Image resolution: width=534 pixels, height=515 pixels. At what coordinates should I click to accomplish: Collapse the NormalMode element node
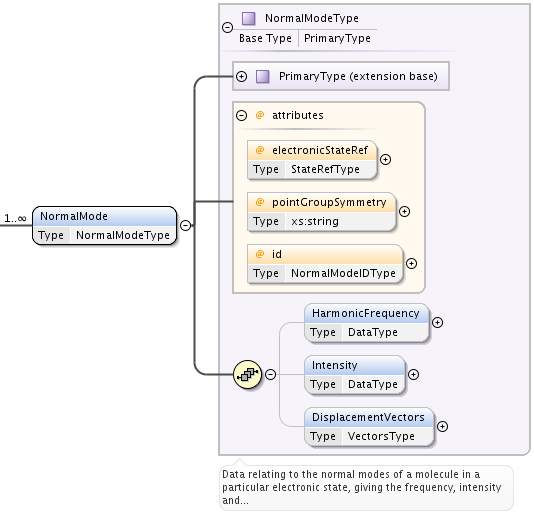(185, 225)
